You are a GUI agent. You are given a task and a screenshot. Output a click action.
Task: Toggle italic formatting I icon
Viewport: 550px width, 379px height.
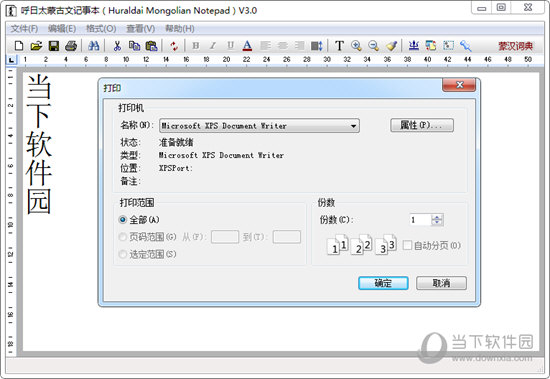[x=213, y=46]
